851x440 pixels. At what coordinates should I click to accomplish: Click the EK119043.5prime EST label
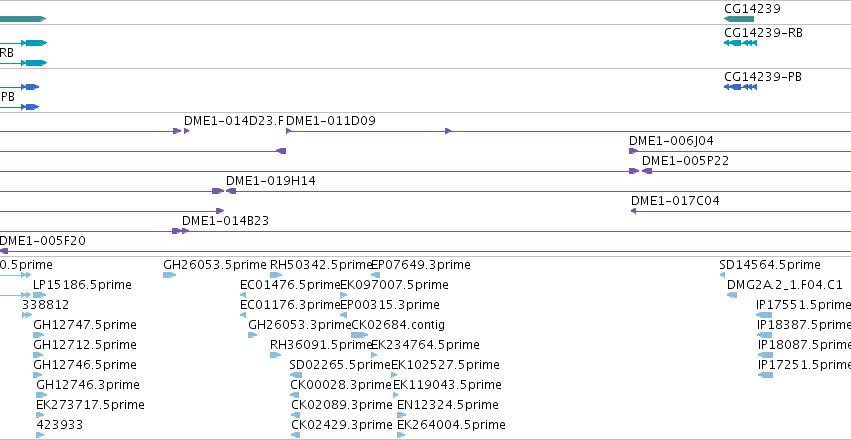click(x=447, y=385)
